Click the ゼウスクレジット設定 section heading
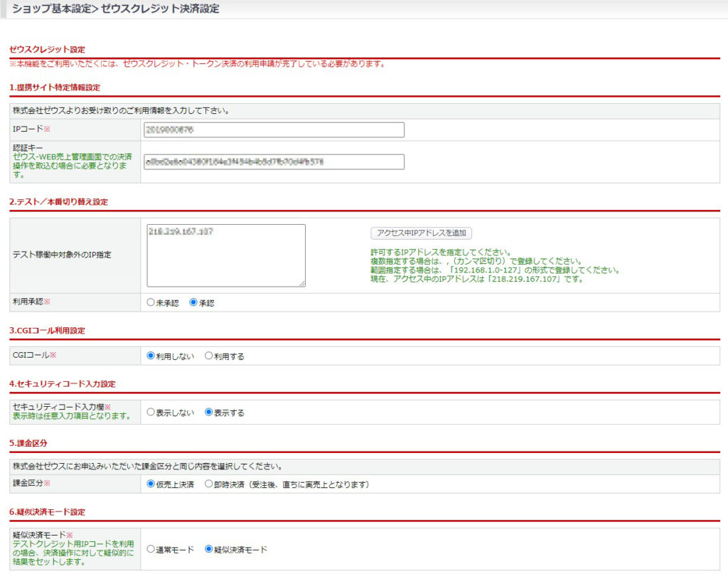The image size is (728, 574). click(48, 50)
